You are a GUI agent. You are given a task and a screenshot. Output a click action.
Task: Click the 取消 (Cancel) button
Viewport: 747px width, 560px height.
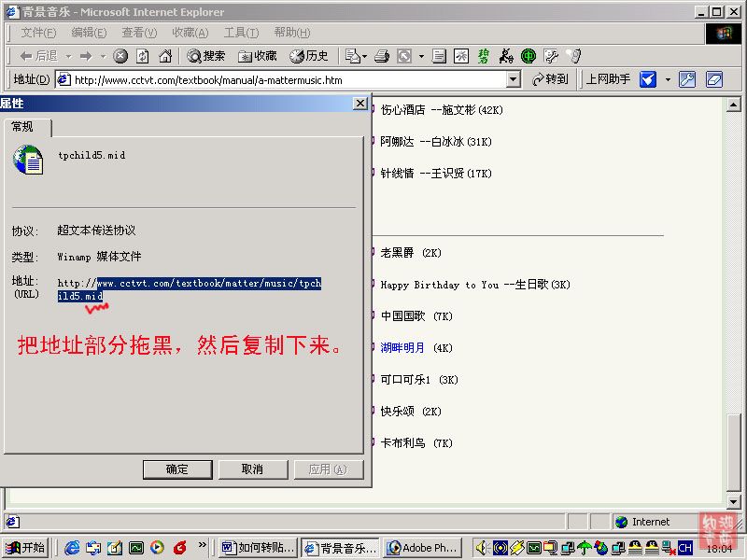252,469
